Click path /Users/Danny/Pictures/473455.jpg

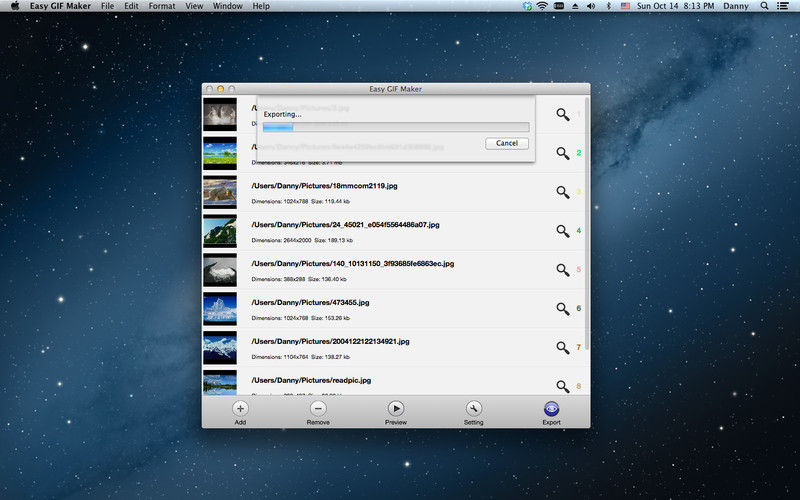pos(310,303)
